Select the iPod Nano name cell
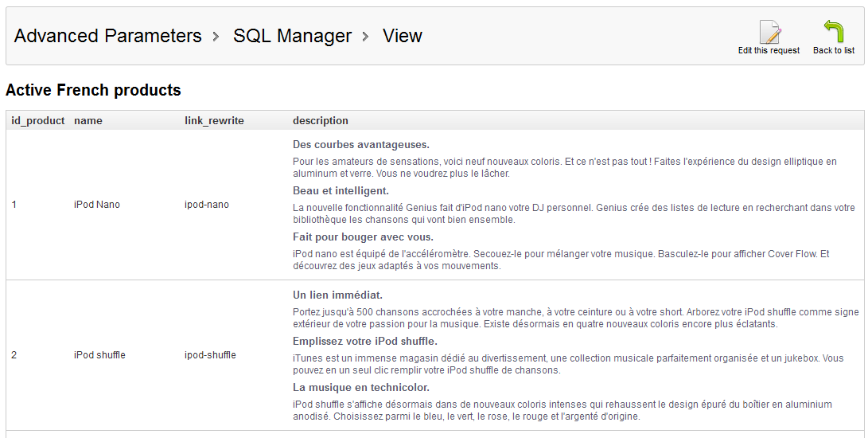This screenshot has width=868, height=438. (x=97, y=205)
